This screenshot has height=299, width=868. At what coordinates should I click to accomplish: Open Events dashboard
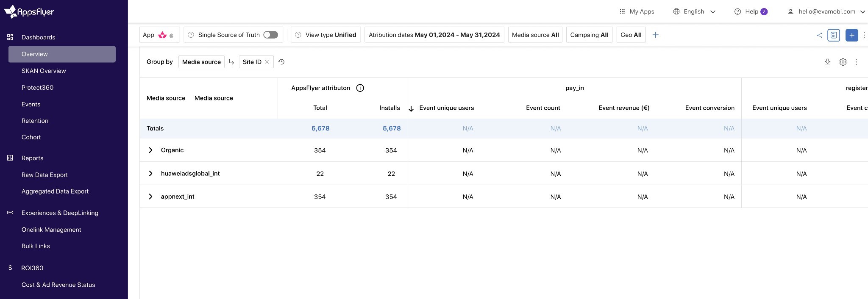click(31, 104)
